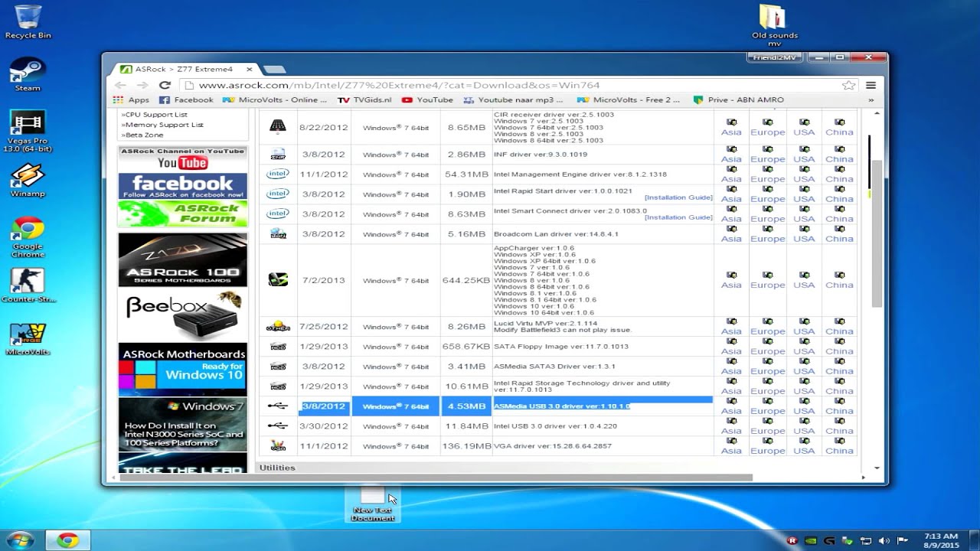The image size is (980, 551).
Task: Open the Facebook bookmark
Action: click(186, 99)
